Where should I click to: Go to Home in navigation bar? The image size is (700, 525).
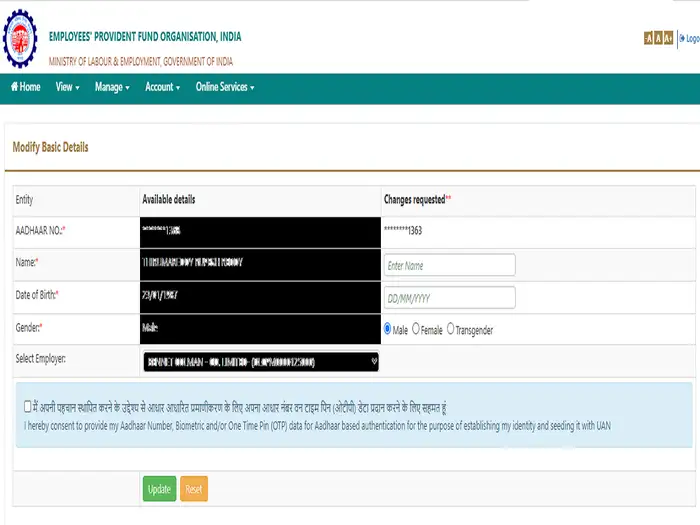pyautogui.click(x=25, y=87)
